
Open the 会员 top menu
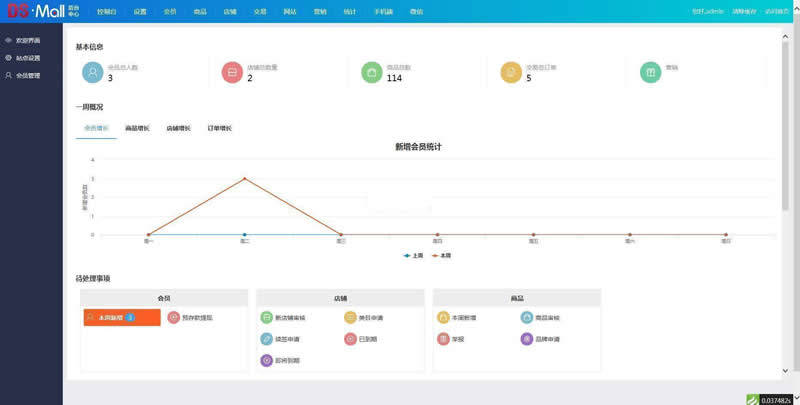tap(170, 11)
